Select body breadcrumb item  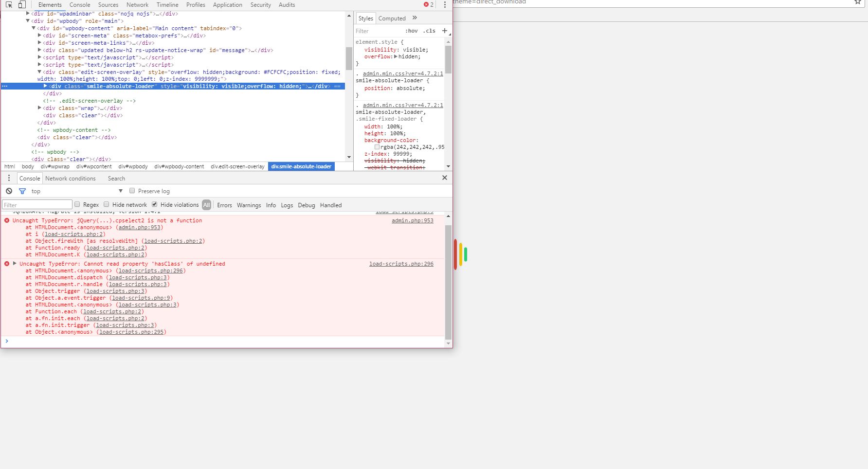tap(28, 166)
